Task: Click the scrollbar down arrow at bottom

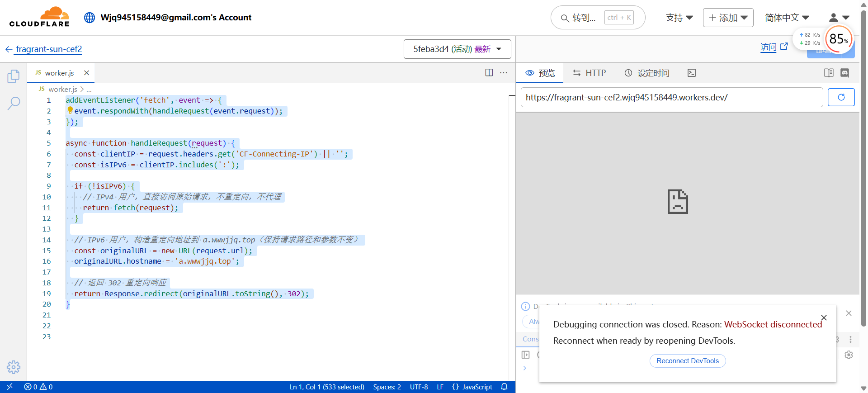Action: pos(863,388)
